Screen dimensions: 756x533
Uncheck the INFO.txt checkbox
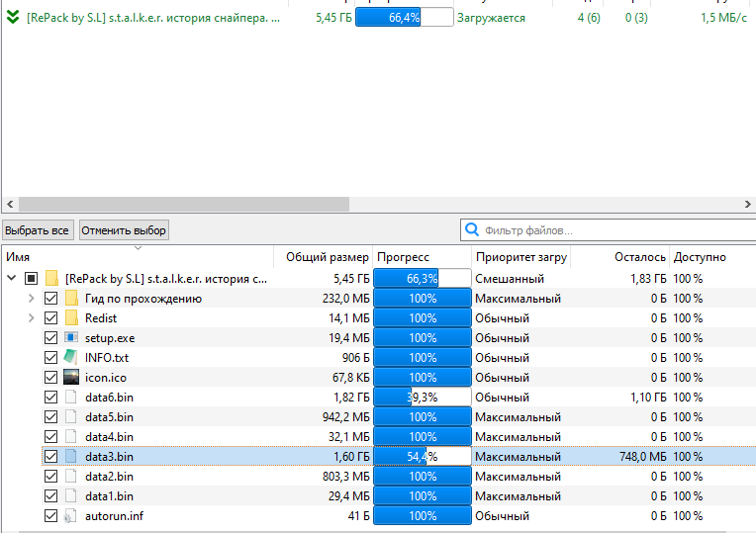pyautogui.click(x=50, y=358)
